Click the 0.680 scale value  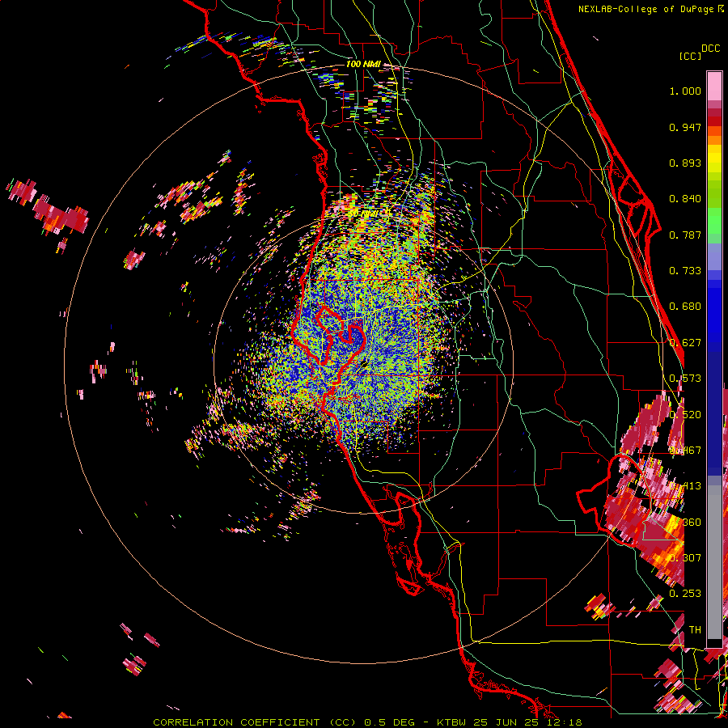pyautogui.click(x=685, y=307)
